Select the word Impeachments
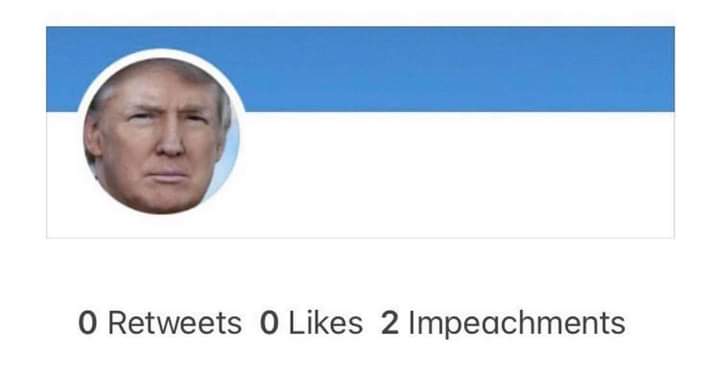The image size is (720, 380). tap(517, 324)
